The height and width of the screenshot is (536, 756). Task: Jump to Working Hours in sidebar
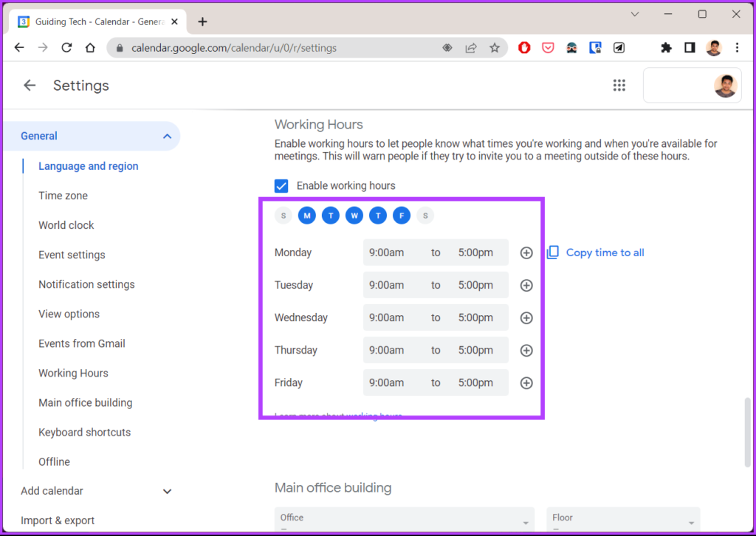(73, 373)
